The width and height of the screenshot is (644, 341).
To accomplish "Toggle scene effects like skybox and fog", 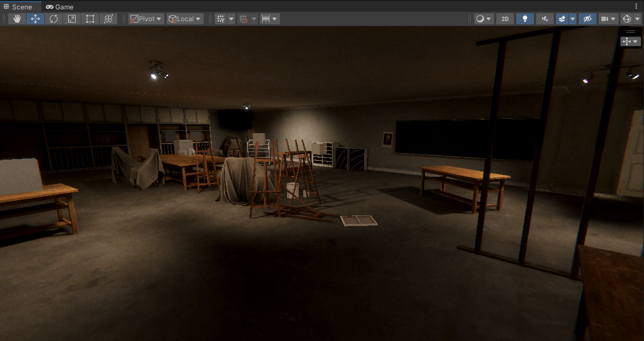I will (562, 19).
